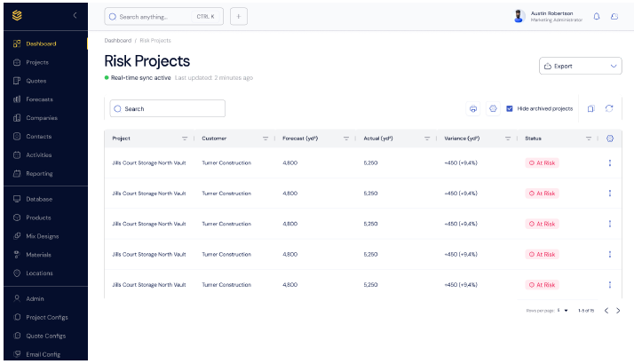Uncheck Hide archived projects checkbox
This screenshot has height=364, width=634.
pyautogui.click(x=510, y=108)
